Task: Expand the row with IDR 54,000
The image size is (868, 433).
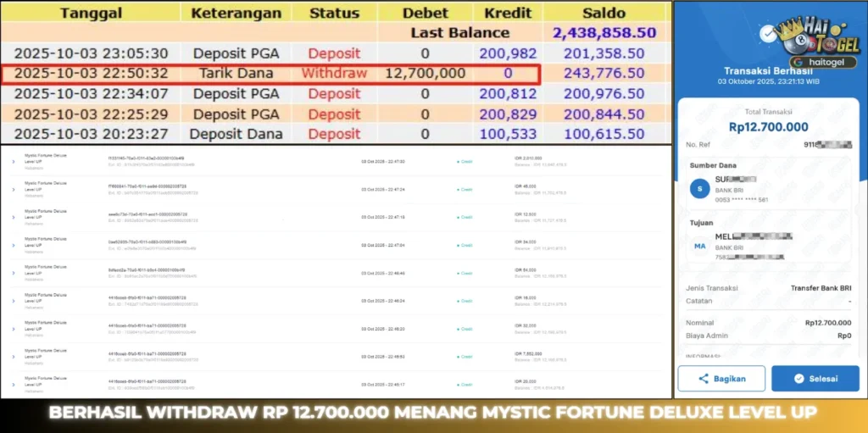Action: pyautogui.click(x=14, y=273)
